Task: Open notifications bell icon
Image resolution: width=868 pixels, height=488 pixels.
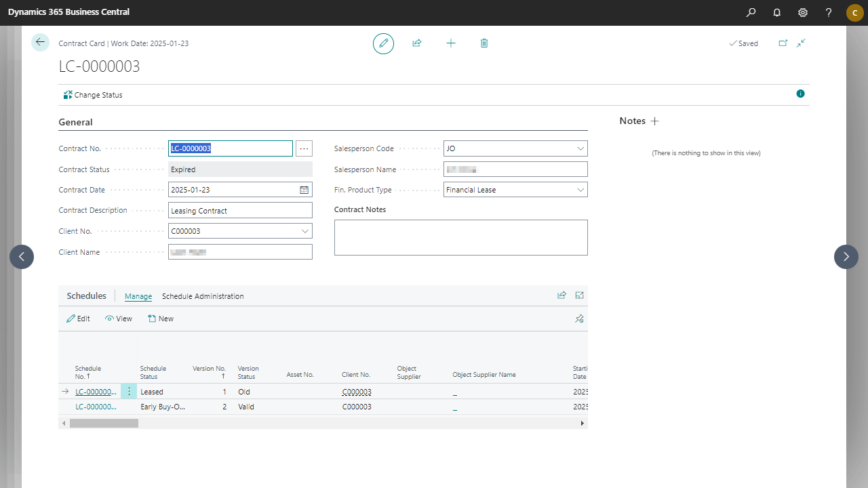Action: (776, 12)
